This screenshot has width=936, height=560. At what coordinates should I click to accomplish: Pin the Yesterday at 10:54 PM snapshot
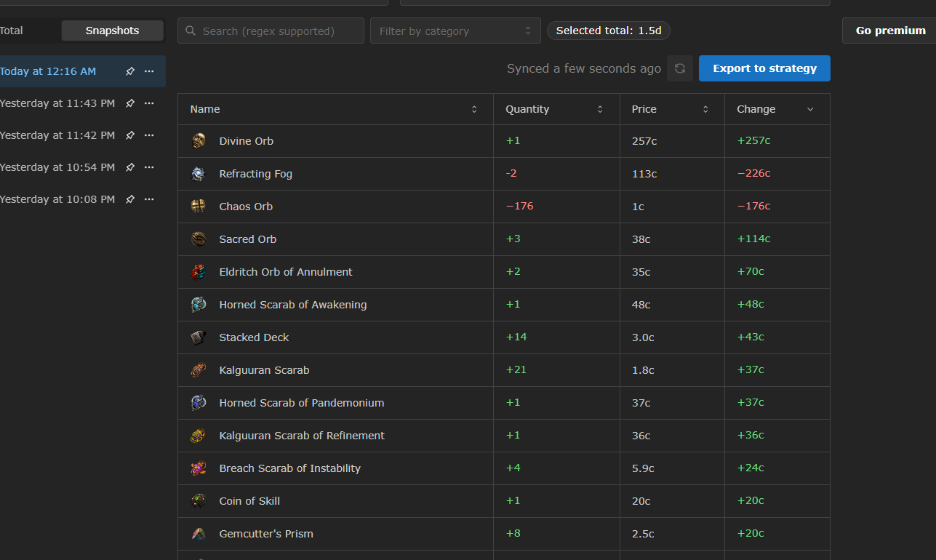click(x=130, y=167)
